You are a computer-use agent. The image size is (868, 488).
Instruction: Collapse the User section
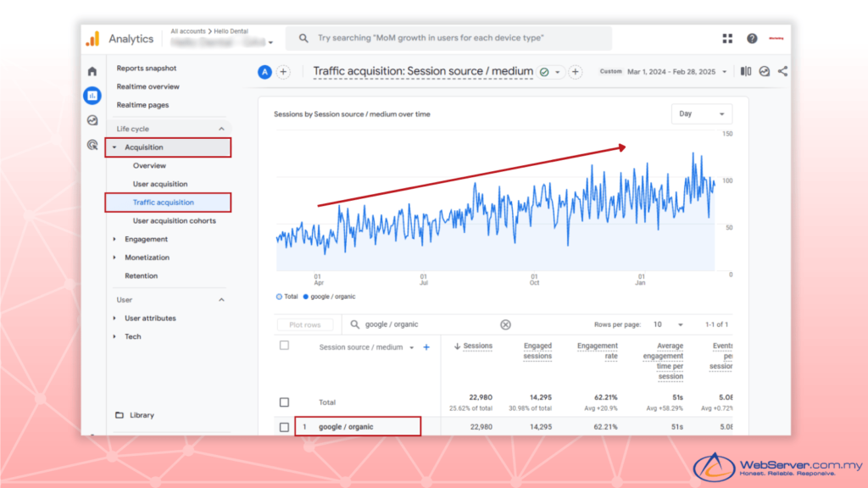tap(221, 300)
